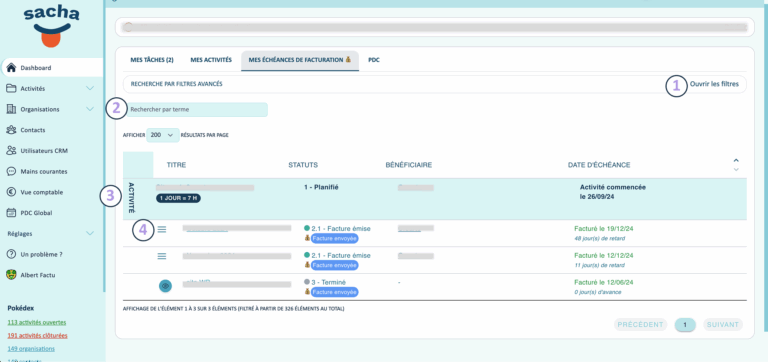The width and height of the screenshot is (768, 362).
Task: Expand the Organisations sidebar submenu chevron
Action: pyautogui.click(x=90, y=109)
